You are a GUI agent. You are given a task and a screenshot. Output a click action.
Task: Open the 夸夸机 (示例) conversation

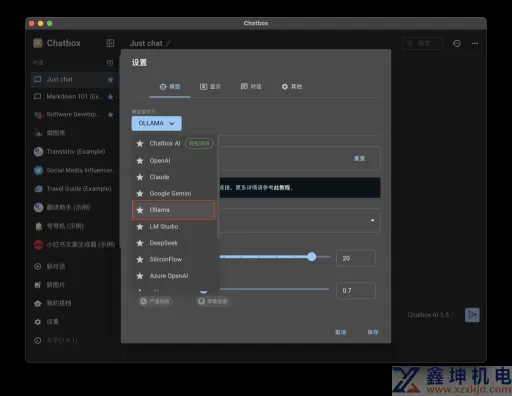coord(74,226)
